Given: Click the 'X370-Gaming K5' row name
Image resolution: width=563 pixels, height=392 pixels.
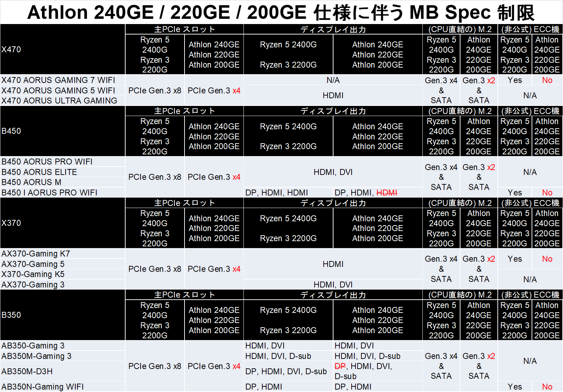Looking at the screenshot, I should pos(33,274).
